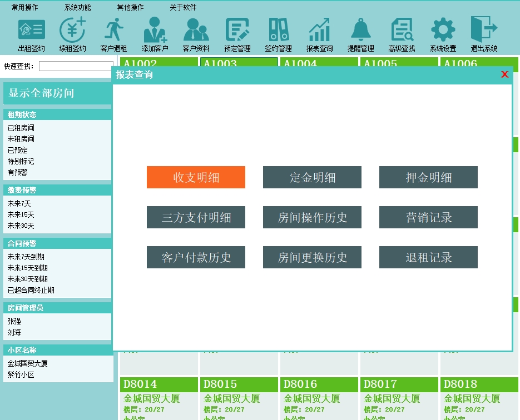Click the 高级查找 search icon

[x=402, y=30]
